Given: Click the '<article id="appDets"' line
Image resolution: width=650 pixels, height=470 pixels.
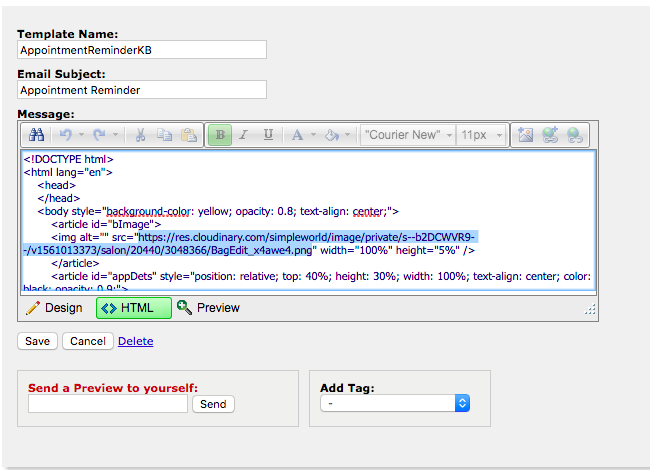Looking at the screenshot, I should pyautogui.click(x=321, y=276).
